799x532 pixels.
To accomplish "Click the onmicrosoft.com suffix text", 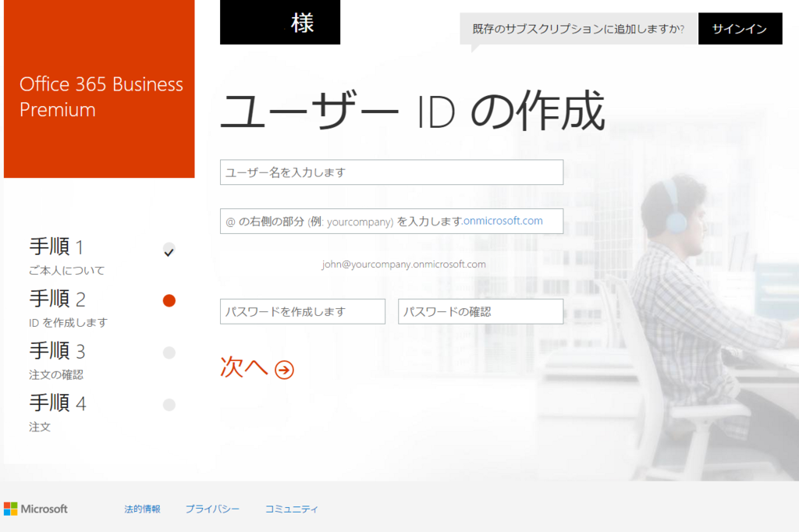I will click(503, 221).
